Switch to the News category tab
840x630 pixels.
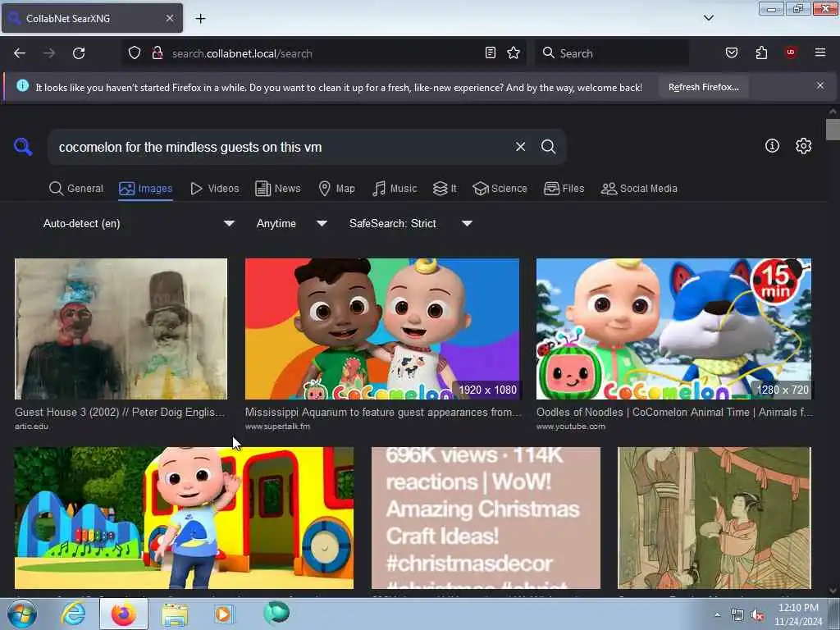tap(278, 189)
